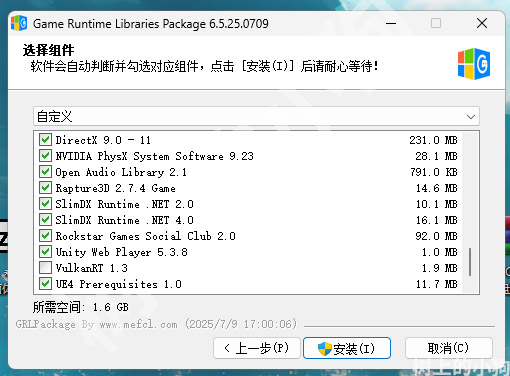
Task: Click the 安装(I) install button
Action: pyautogui.click(x=347, y=348)
